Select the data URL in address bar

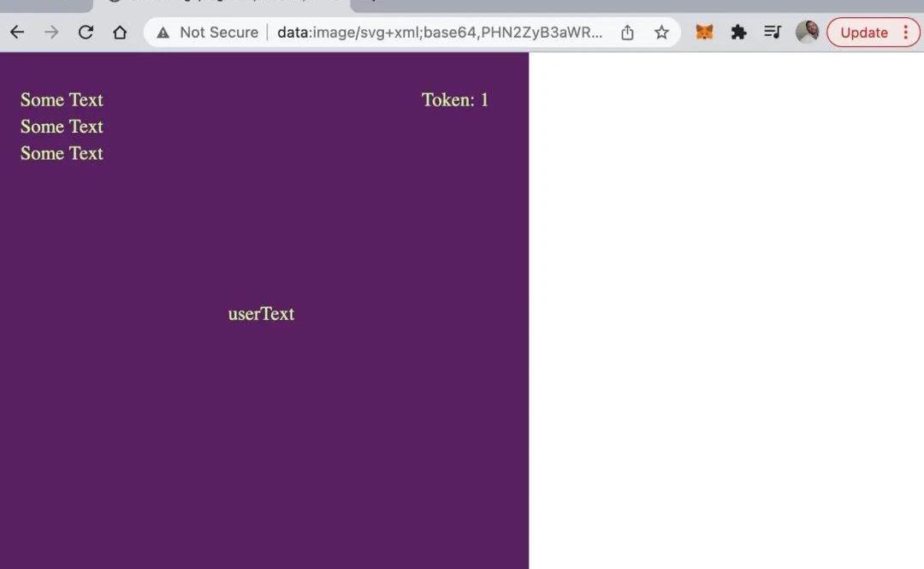pos(440,33)
